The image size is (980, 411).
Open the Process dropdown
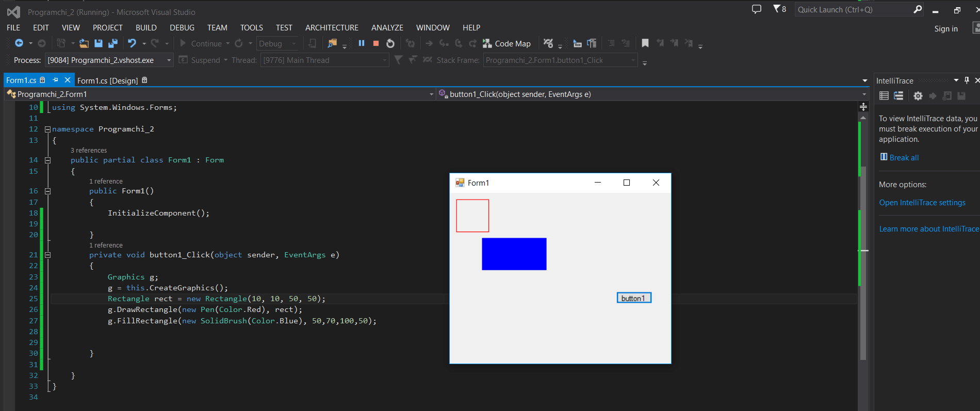coord(169,60)
